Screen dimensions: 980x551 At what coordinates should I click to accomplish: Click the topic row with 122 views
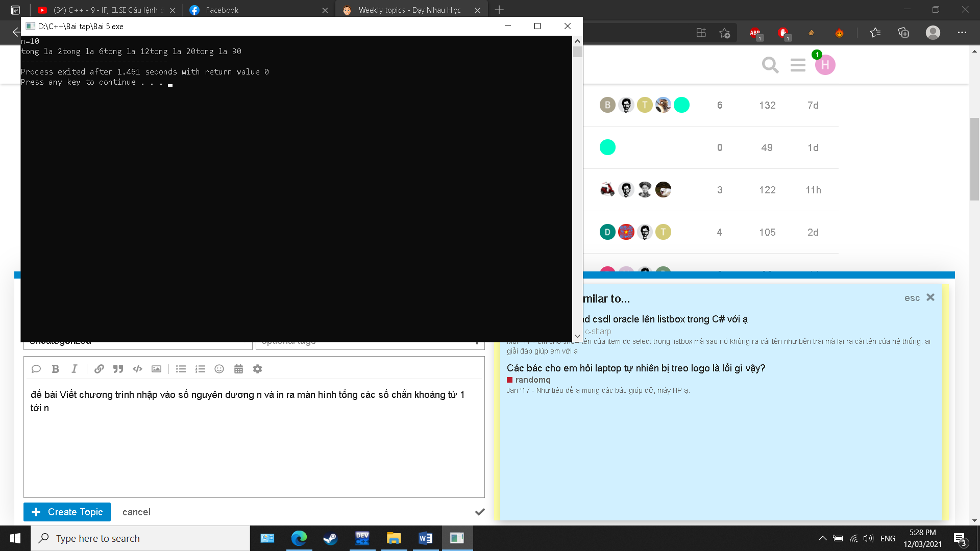(711, 190)
